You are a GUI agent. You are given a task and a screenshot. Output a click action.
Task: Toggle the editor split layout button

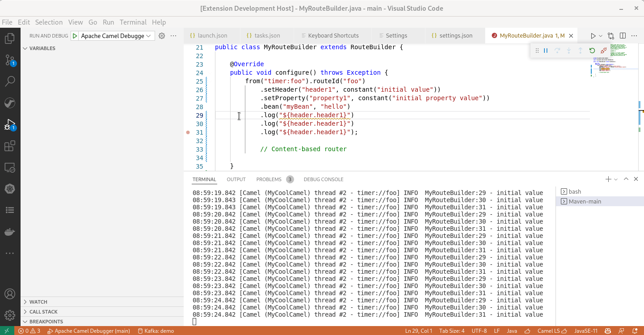[x=623, y=35]
